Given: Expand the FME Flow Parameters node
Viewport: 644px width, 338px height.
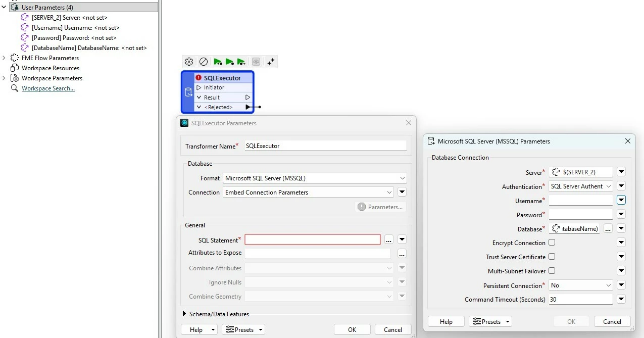Looking at the screenshot, I should click(x=4, y=58).
